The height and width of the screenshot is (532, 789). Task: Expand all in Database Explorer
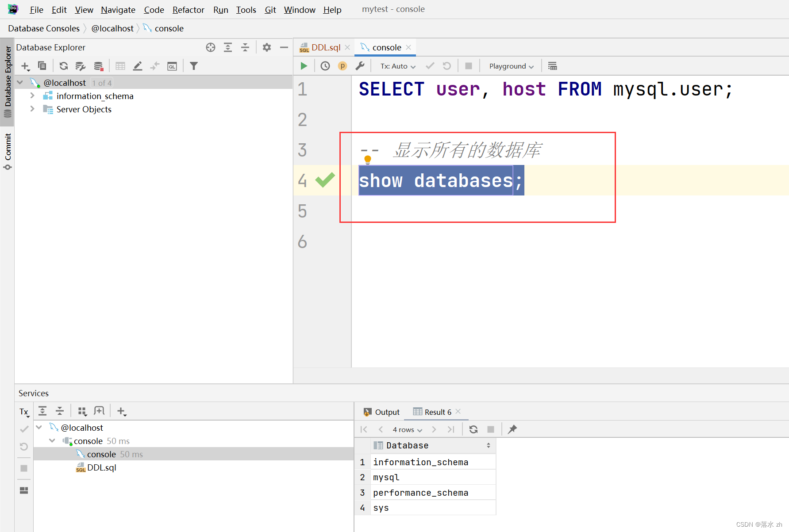(x=228, y=47)
